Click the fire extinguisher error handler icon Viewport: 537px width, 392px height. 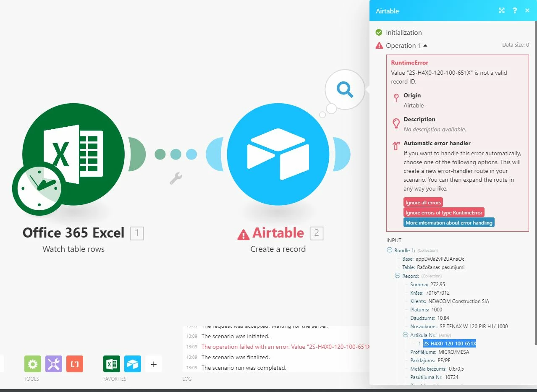click(x=396, y=146)
